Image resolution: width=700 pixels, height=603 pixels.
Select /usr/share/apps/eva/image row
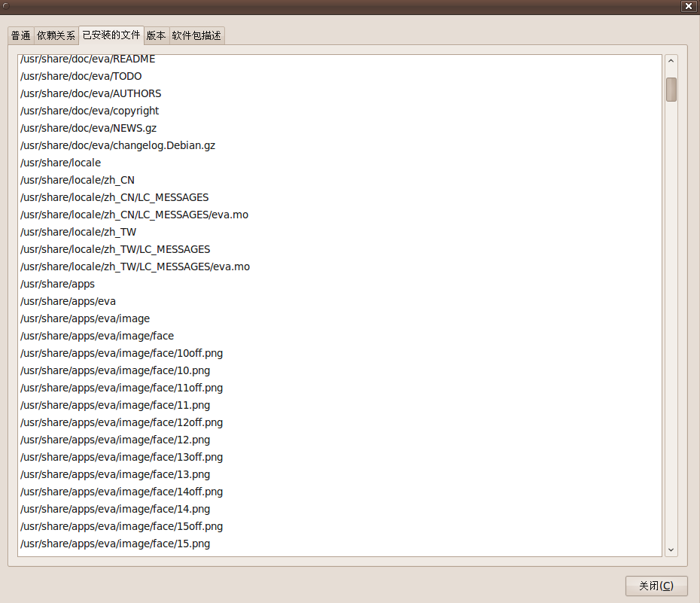[339, 318]
